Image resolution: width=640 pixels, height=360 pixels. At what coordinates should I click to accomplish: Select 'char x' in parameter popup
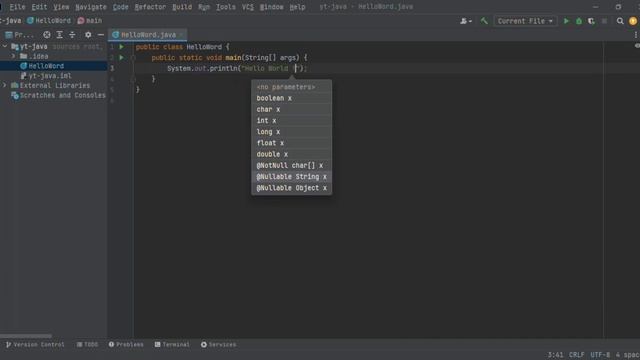click(291, 109)
